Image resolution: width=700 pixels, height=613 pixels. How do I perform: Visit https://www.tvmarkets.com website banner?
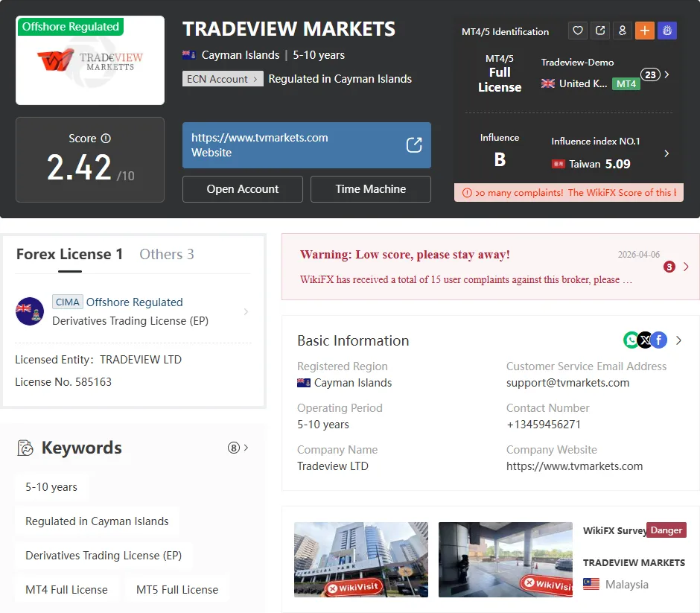[x=306, y=145]
